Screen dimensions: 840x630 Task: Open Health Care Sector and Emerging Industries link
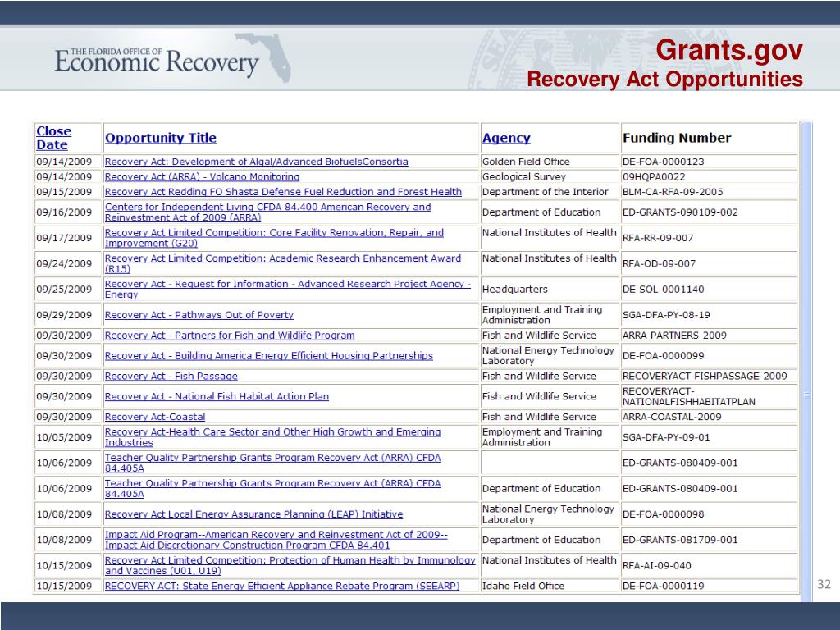point(272,437)
